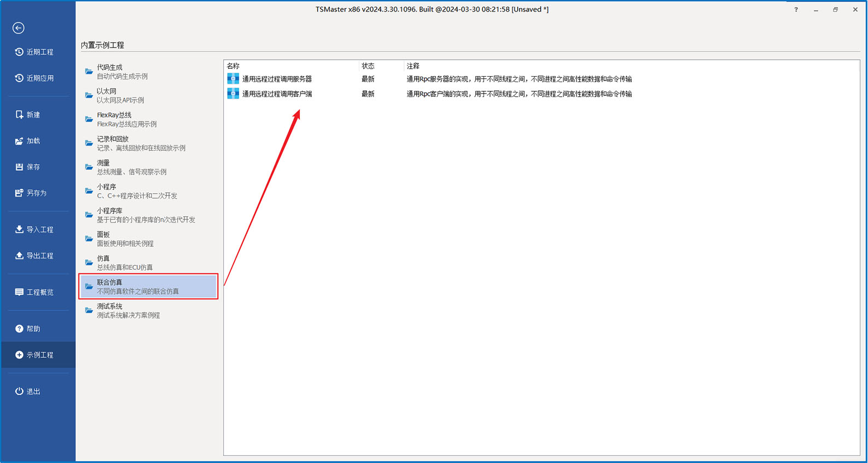Select the 测试系统 example category
The image size is (868, 463).
(x=149, y=311)
